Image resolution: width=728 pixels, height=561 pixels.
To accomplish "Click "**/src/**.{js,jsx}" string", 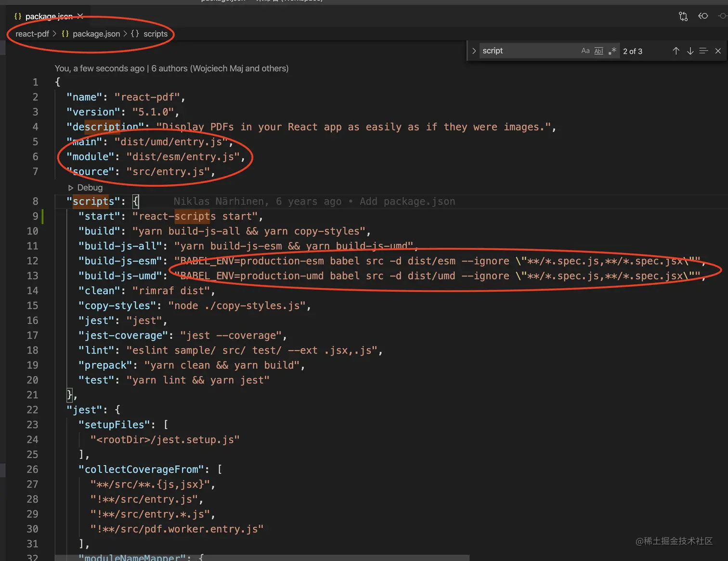I will 150,484.
